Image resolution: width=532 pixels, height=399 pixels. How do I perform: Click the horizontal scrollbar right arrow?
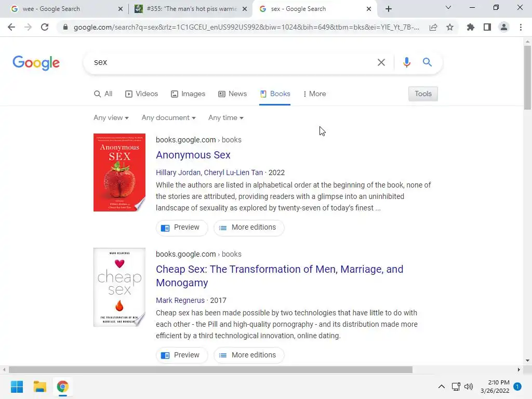click(519, 369)
